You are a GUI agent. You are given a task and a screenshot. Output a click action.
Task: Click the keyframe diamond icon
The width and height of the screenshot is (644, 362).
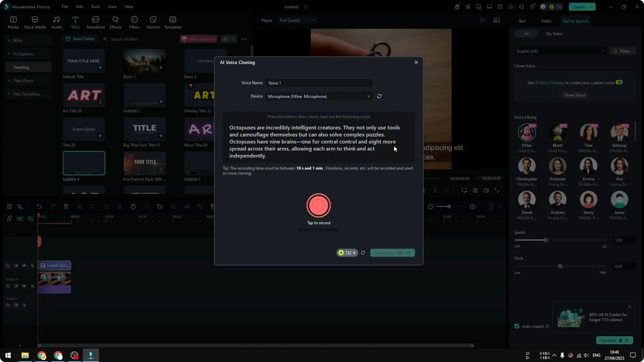coord(160,206)
